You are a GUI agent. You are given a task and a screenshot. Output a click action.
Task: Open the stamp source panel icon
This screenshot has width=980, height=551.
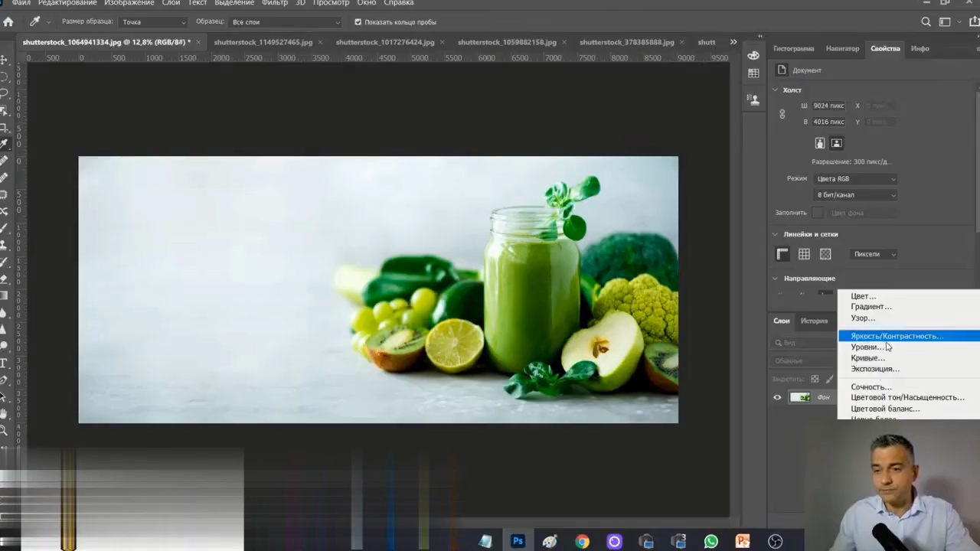point(753,99)
